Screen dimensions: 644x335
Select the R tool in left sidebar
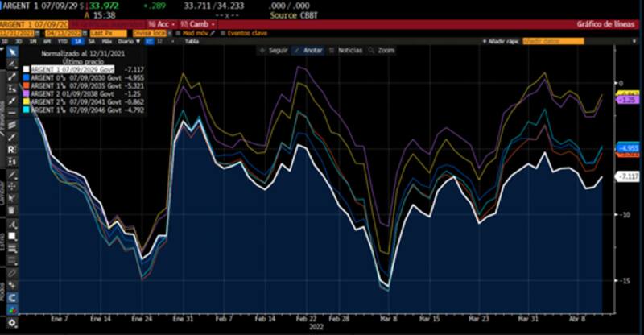point(12,150)
